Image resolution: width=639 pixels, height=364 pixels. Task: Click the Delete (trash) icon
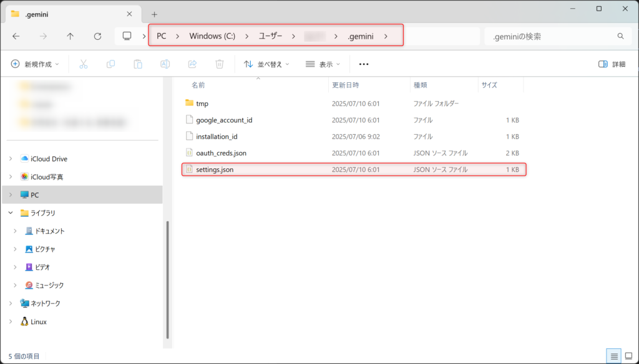click(219, 64)
